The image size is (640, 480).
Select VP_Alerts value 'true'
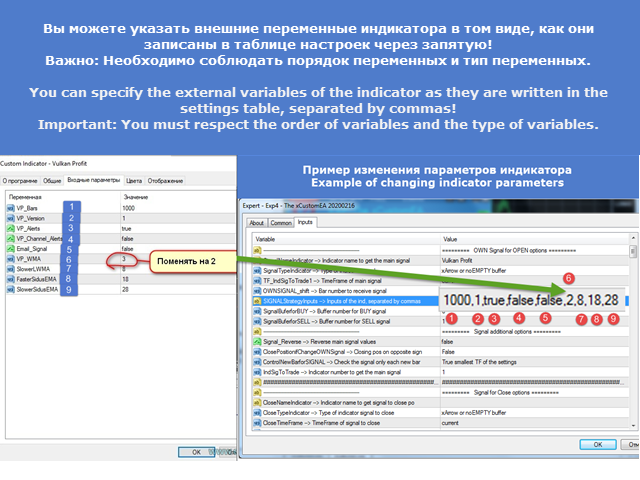click(x=127, y=229)
